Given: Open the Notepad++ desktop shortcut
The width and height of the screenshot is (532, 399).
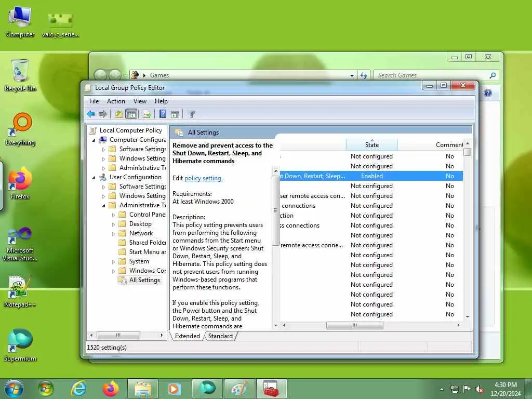Looking at the screenshot, I should point(20,291).
